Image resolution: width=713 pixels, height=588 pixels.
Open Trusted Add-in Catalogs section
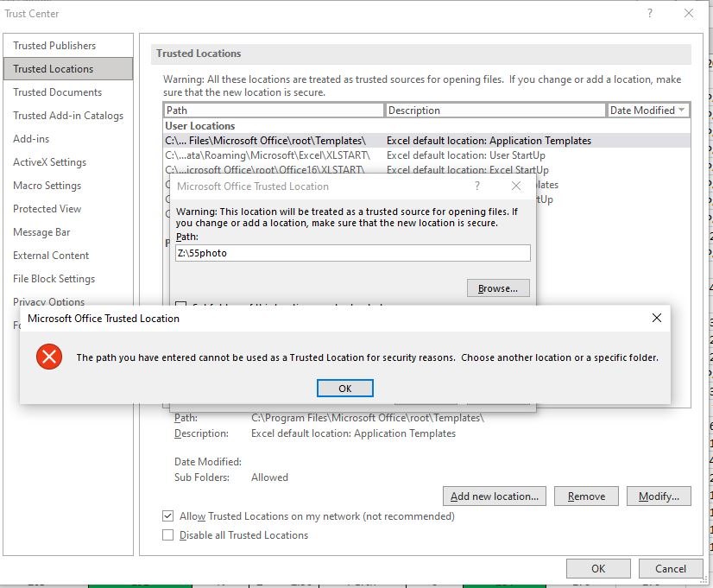coord(68,116)
